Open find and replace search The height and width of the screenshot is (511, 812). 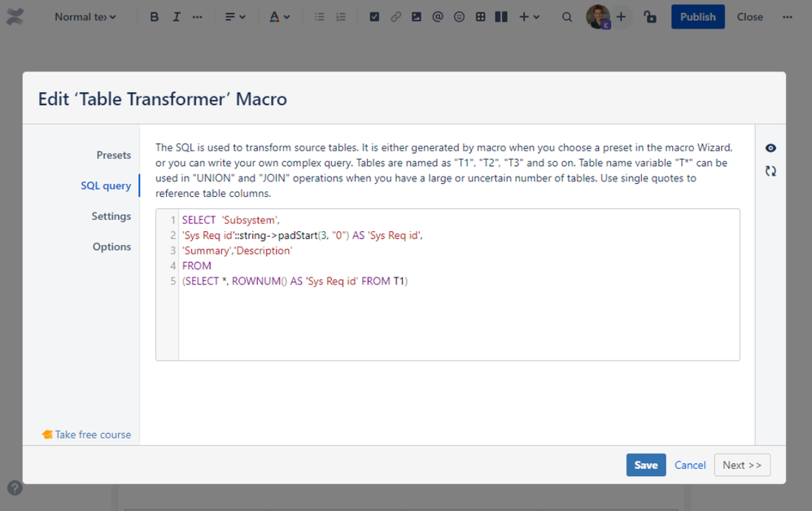567,17
